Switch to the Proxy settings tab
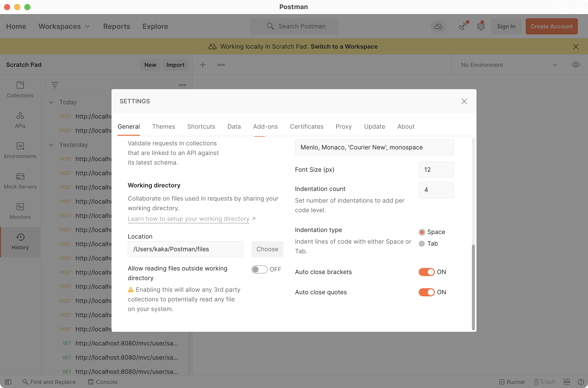The width and height of the screenshot is (588, 388). pyautogui.click(x=343, y=127)
